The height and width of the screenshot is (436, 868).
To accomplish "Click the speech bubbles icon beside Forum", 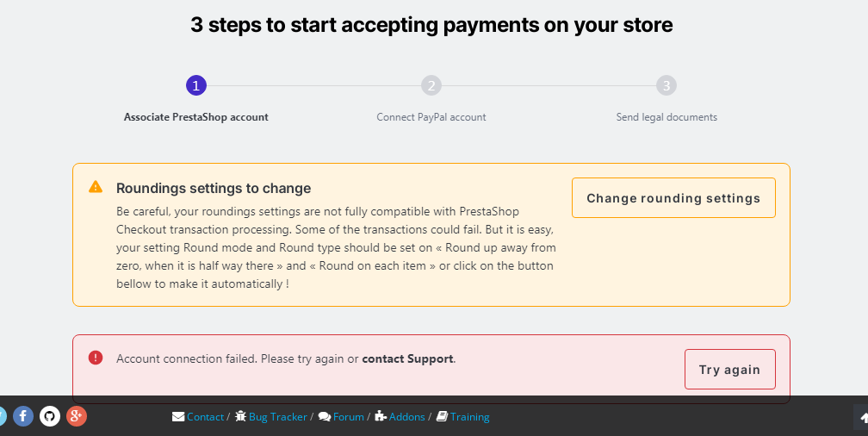I will [325, 417].
